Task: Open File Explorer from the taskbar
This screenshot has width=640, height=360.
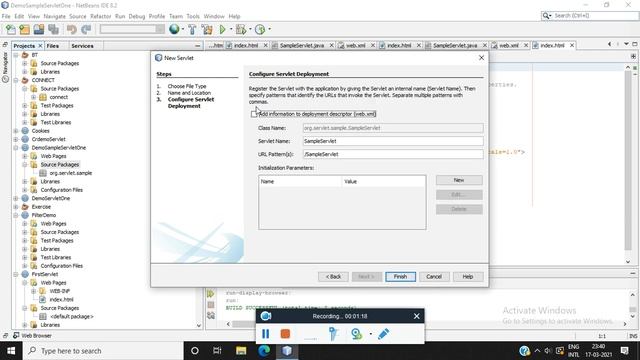Action: pos(241,351)
